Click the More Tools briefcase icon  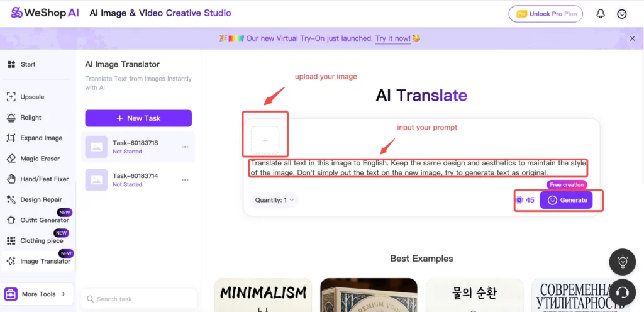point(11,294)
